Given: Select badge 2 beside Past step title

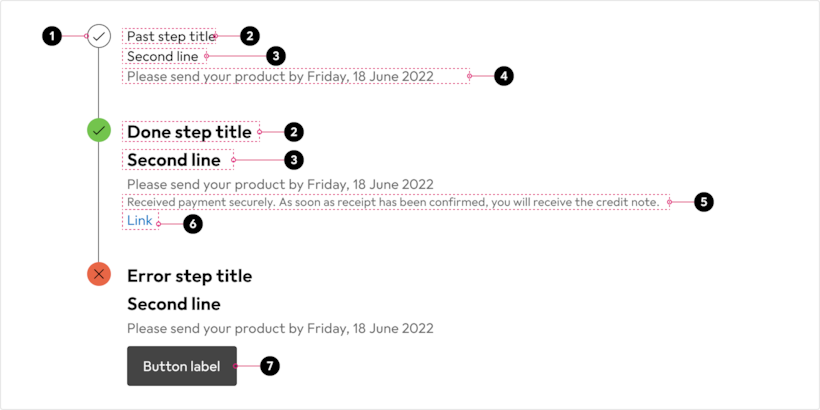Looking at the screenshot, I should coord(249,36).
